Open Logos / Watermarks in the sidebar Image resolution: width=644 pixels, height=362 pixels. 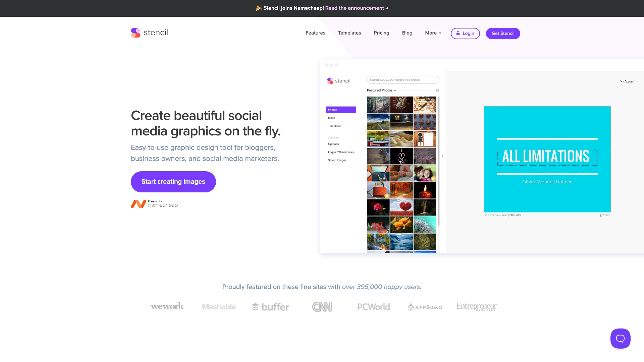tap(341, 152)
